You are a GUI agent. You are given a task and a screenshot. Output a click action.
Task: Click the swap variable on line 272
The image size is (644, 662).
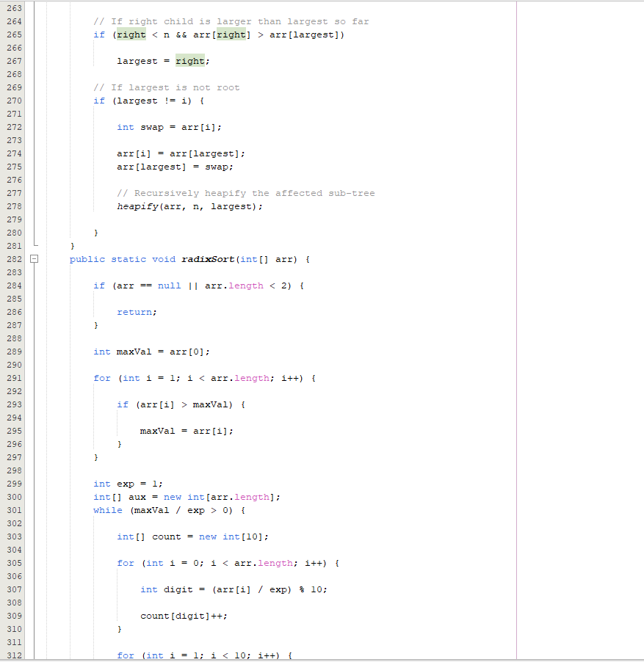coord(152,127)
